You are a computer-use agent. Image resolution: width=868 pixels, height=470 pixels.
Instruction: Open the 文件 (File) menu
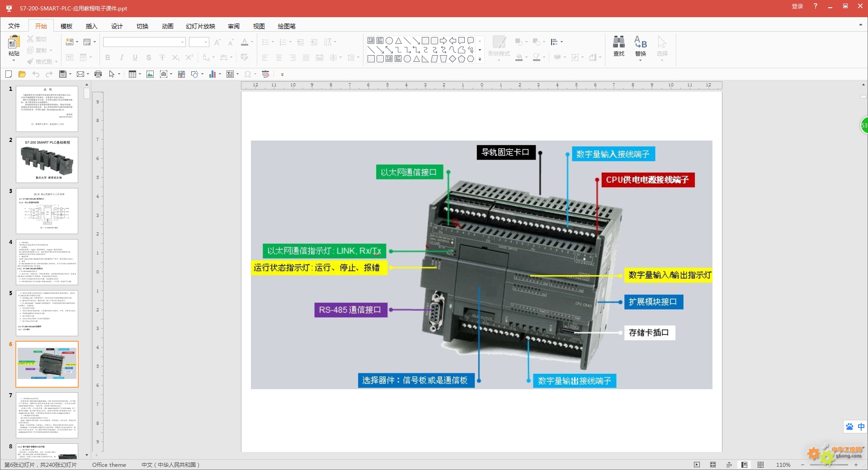pos(14,26)
